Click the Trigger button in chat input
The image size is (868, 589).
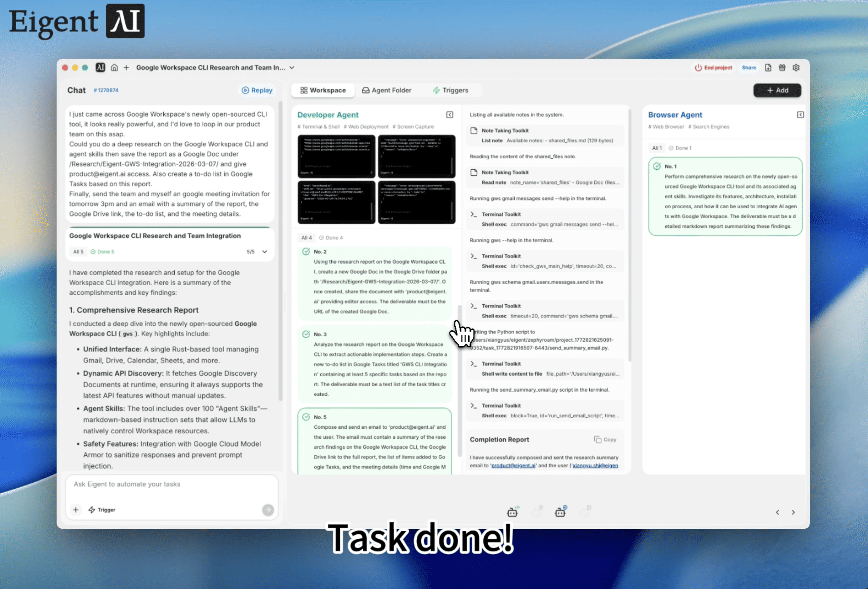point(102,510)
